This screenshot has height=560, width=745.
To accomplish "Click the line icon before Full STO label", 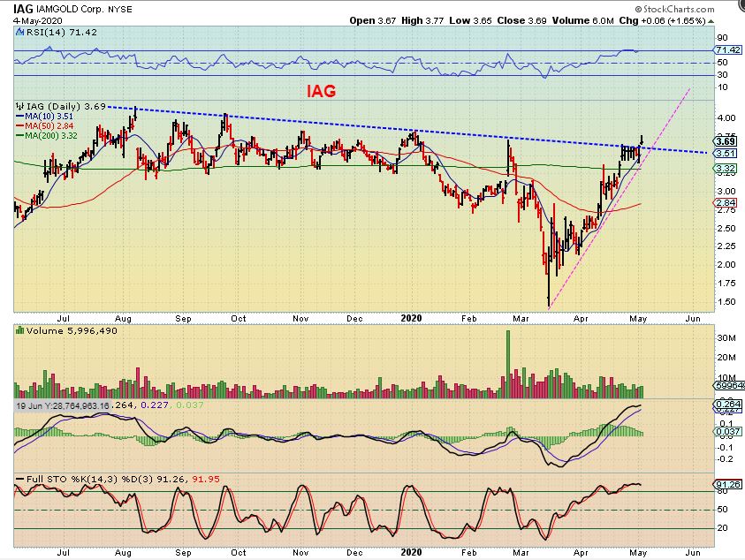I will (x=19, y=479).
